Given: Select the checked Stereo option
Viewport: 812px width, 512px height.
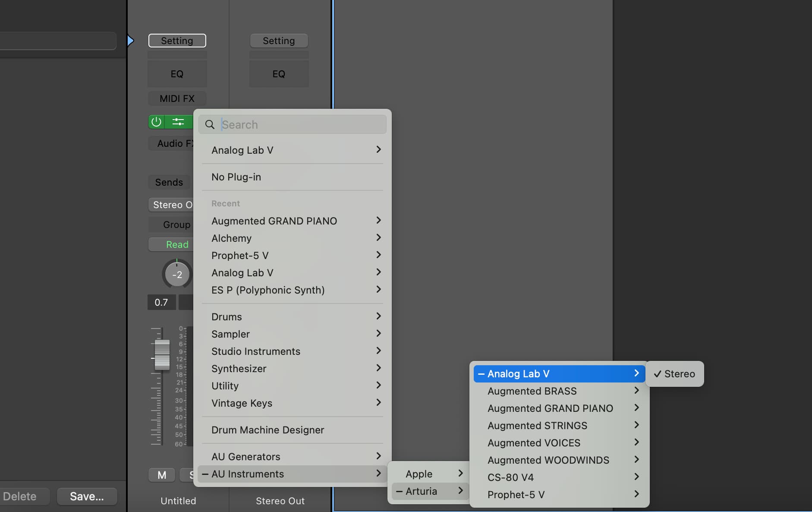Looking at the screenshot, I should [675, 374].
